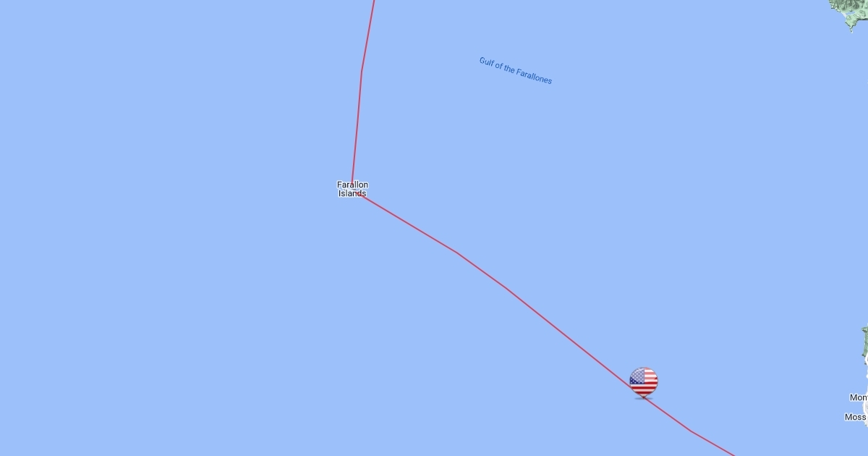868x456 pixels.
Task: Select the Farallon Islands map label
Action: [x=352, y=189]
